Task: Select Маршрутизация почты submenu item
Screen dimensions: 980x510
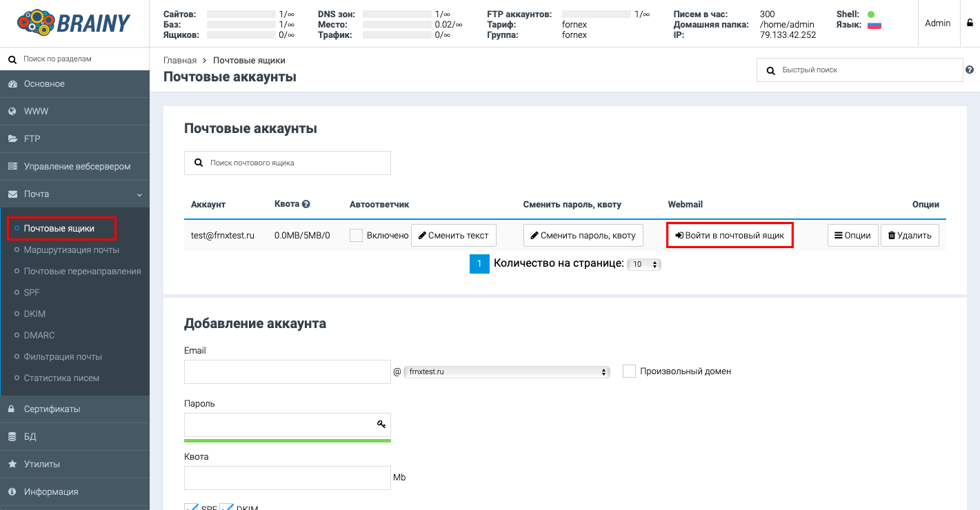Action: tap(72, 249)
